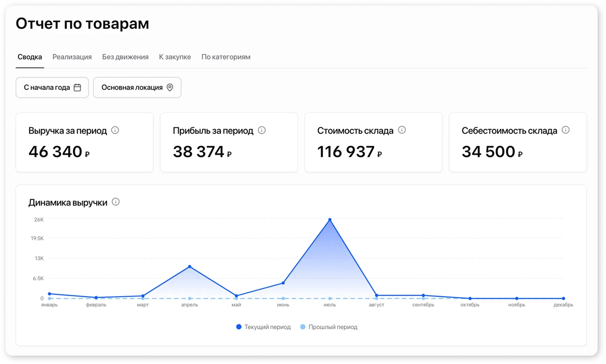Switch to the Реализация tab
The width and height of the screenshot is (606, 364).
[72, 57]
